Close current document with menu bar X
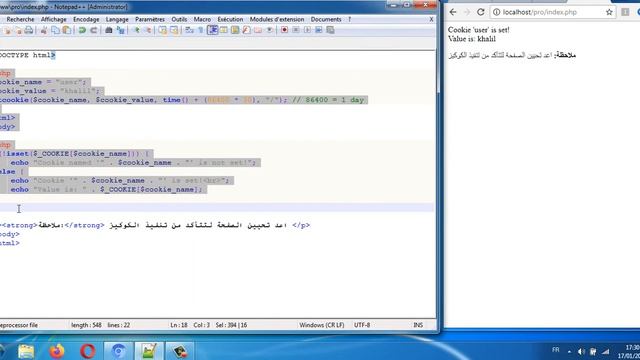 pos(431,19)
